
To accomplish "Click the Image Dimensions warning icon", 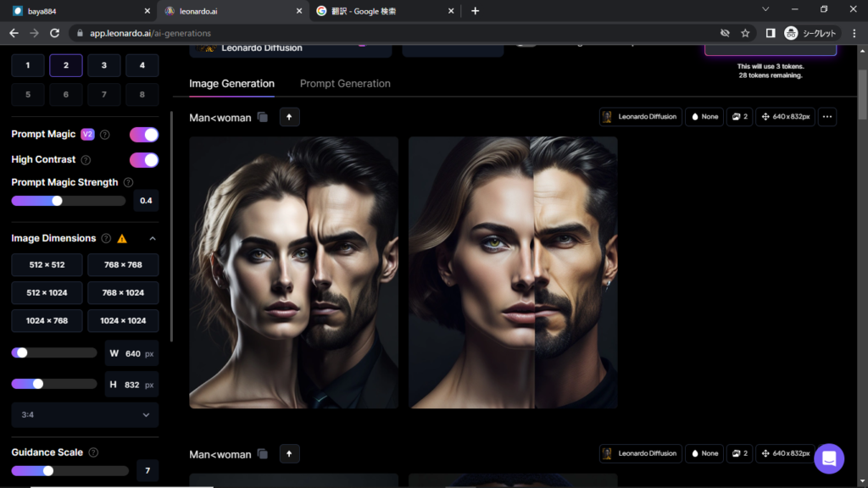I will [x=122, y=239].
